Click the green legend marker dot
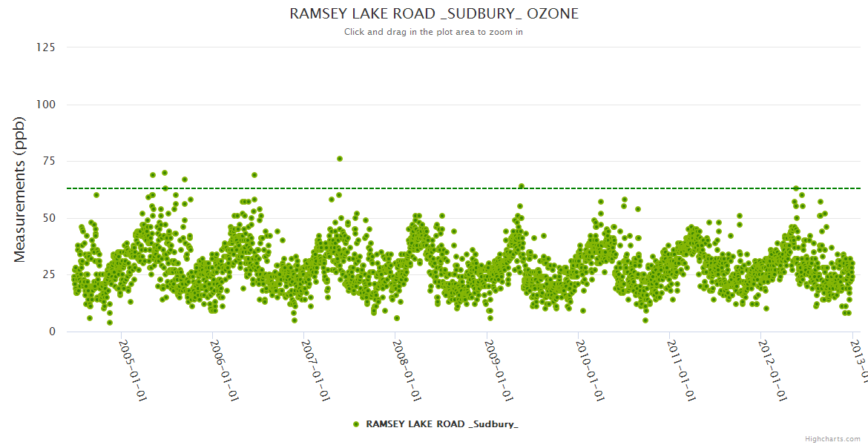This screenshot has height=445, width=868. pyautogui.click(x=356, y=424)
